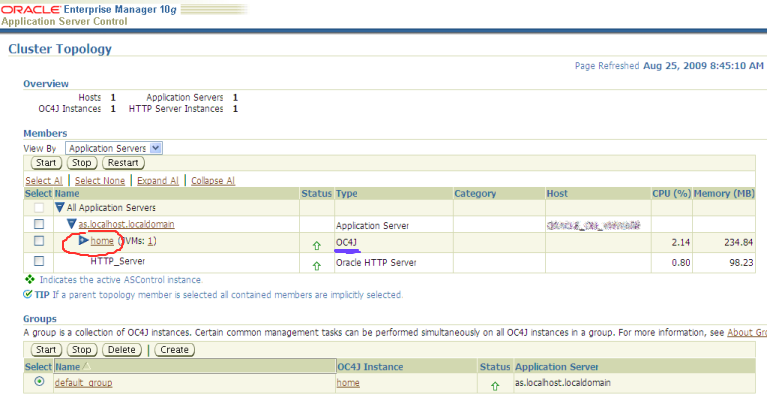Click the TIP checkmark icon
The image size is (767, 401).
27,294
